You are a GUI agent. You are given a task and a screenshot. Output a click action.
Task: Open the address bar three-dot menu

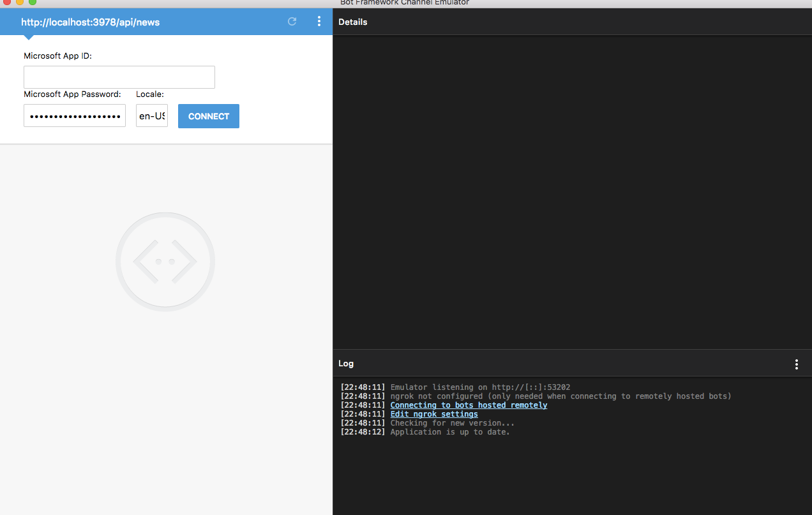319,22
